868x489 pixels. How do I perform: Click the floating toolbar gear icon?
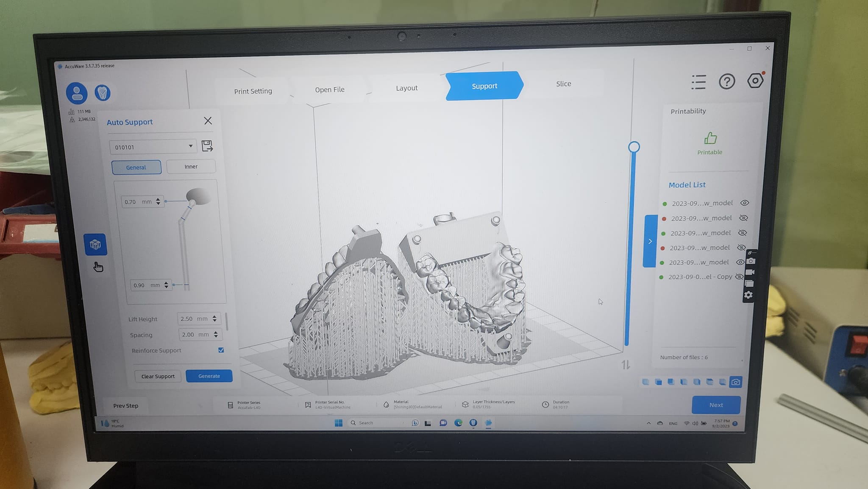(x=748, y=295)
